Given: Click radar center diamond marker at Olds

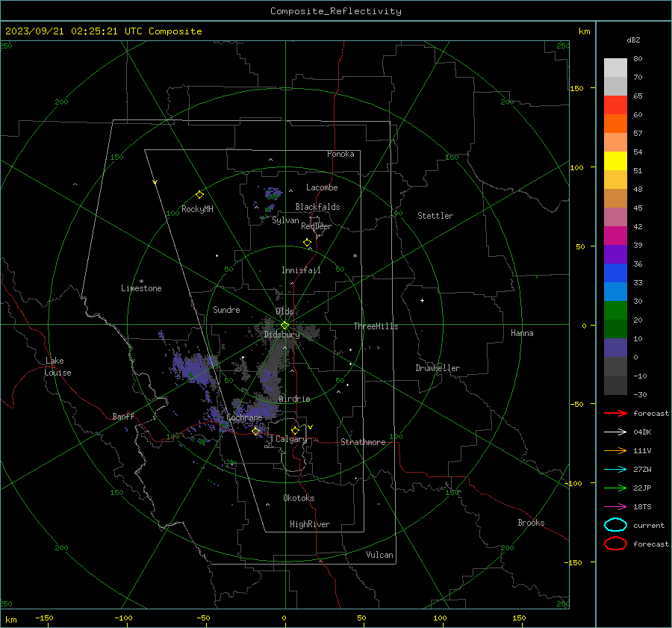Looking at the screenshot, I should point(284,326).
